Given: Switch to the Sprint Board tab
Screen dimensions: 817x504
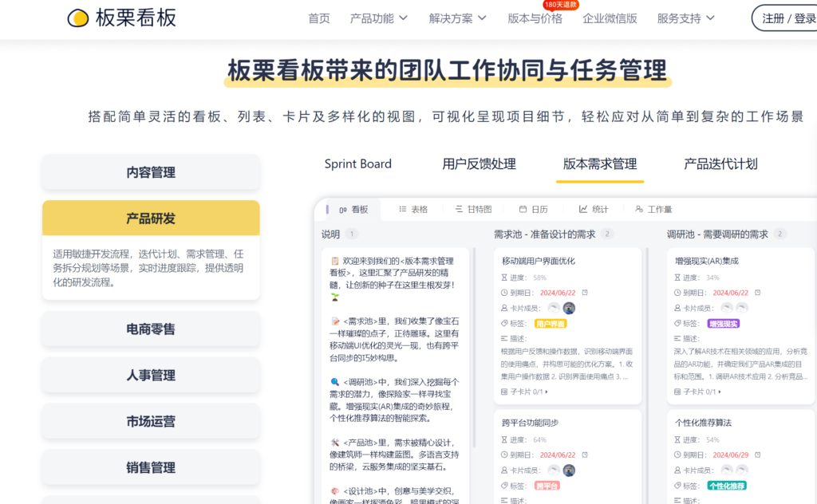Looking at the screenshot, I should 357,164.
